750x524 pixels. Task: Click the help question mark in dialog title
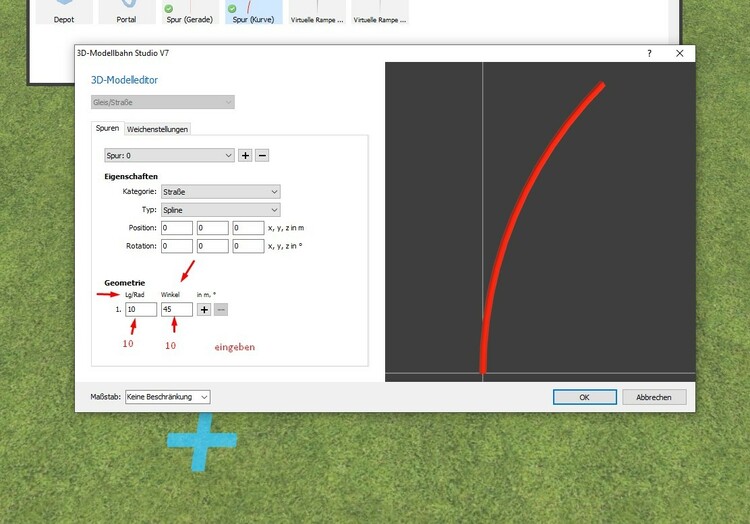[x=649, y=53]
